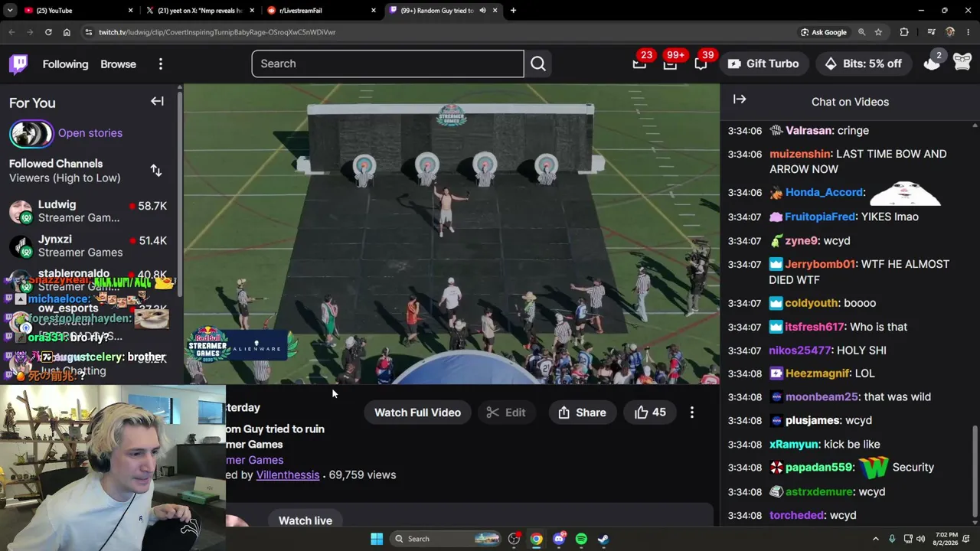Screen dimensions: 980x551
Task: Click the chat panel scrollbar
Action: [x=975, y=476]
